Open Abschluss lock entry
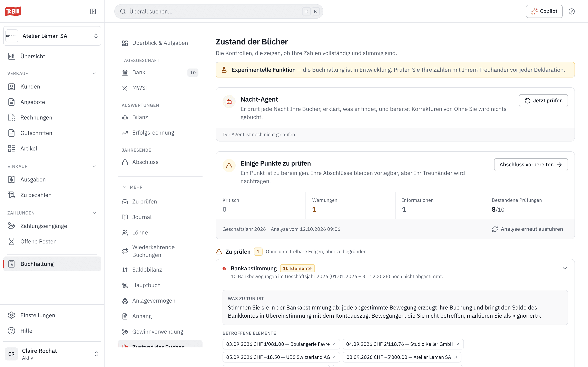The height and width of the screenshot is (367, 588). coord(160,162)
